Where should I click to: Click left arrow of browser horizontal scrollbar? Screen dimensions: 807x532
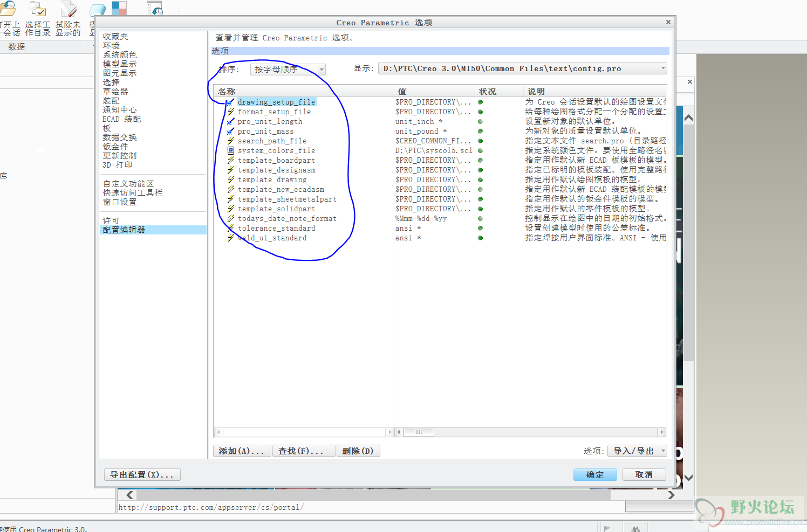pyautogui.click(x=129, y=495)
